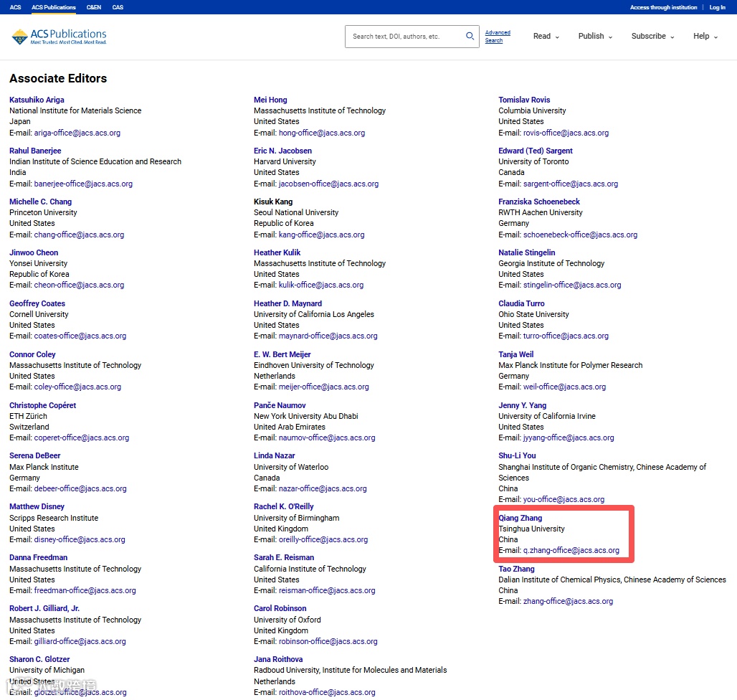
Task: Open the C&EN top bar tab
Action: pyautogui.click(x=94, y=7)
